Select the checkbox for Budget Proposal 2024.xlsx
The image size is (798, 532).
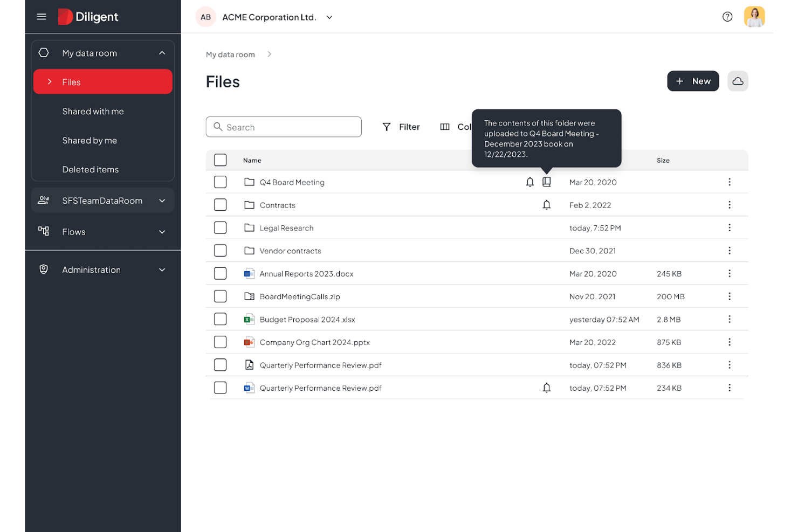pyautogui.click(x=220, y=319)
